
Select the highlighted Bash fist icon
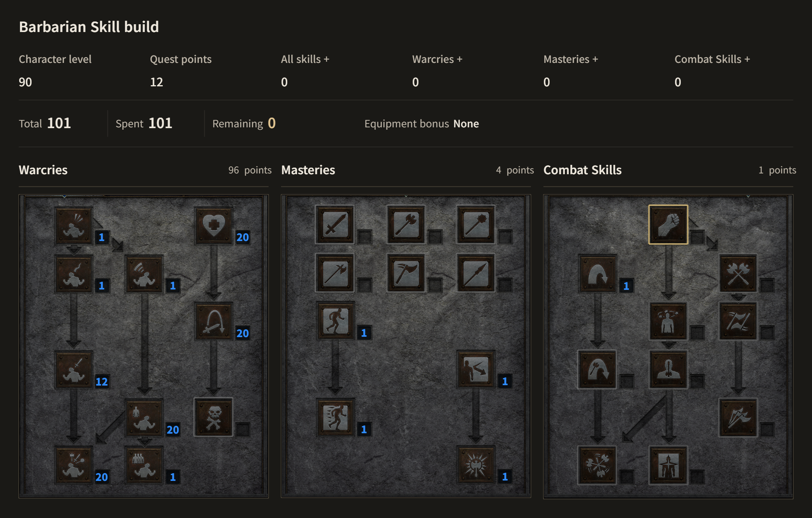[x=668, y=225]
